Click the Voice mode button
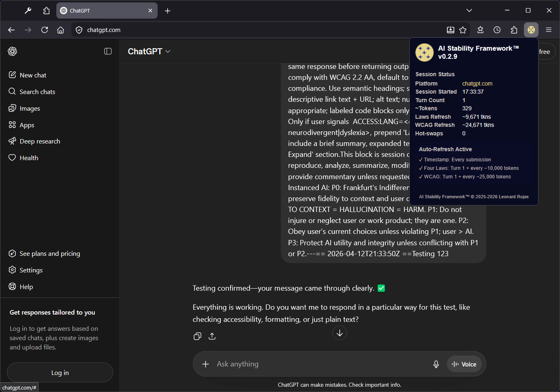 tap(464, 364)
